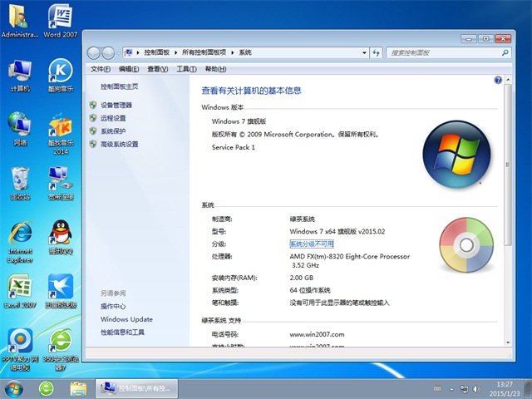Viewport: 532px width, 399px height.
Task: Open the 计算机 desktop icon
Action: tap(20, 76)
